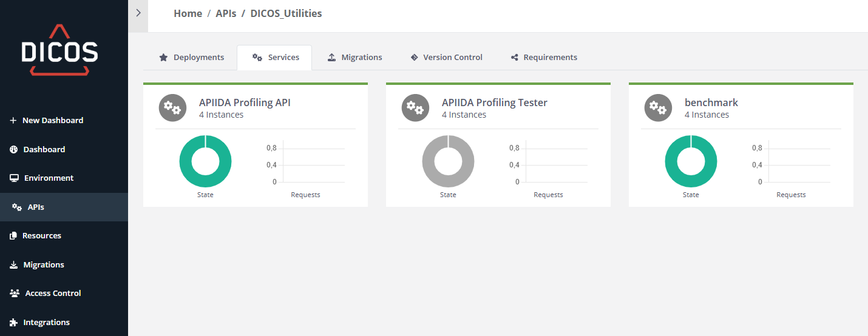This screenshot has height=336, width=868.
Task: Click the puzzle piece icon beside Integrations
Action: tap(14, 323)
